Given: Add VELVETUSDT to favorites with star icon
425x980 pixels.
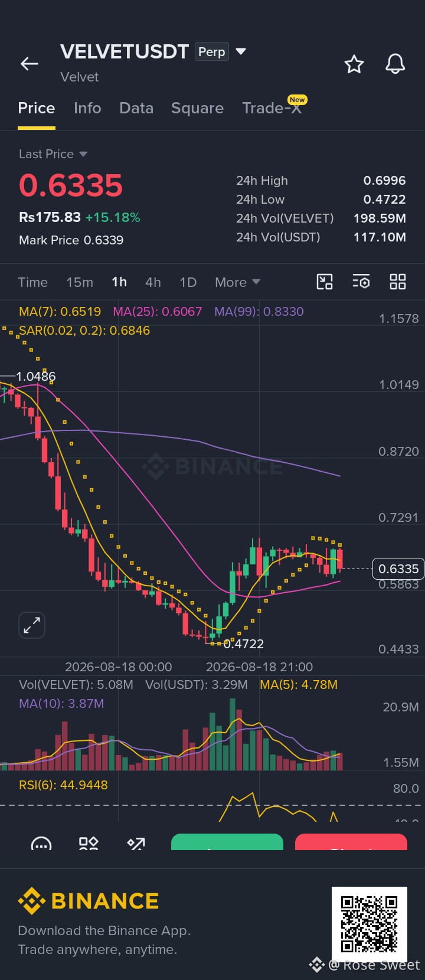Looking at the screenshot, I should (x=354, y=64).
